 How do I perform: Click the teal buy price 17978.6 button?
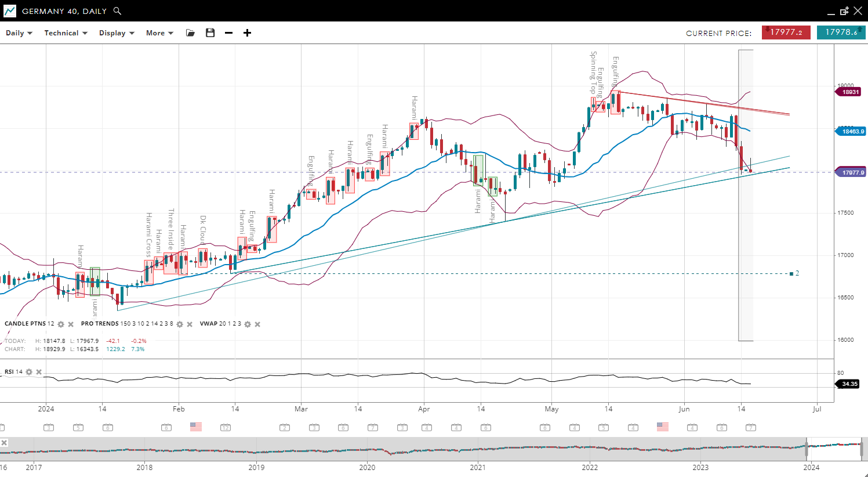841,32
